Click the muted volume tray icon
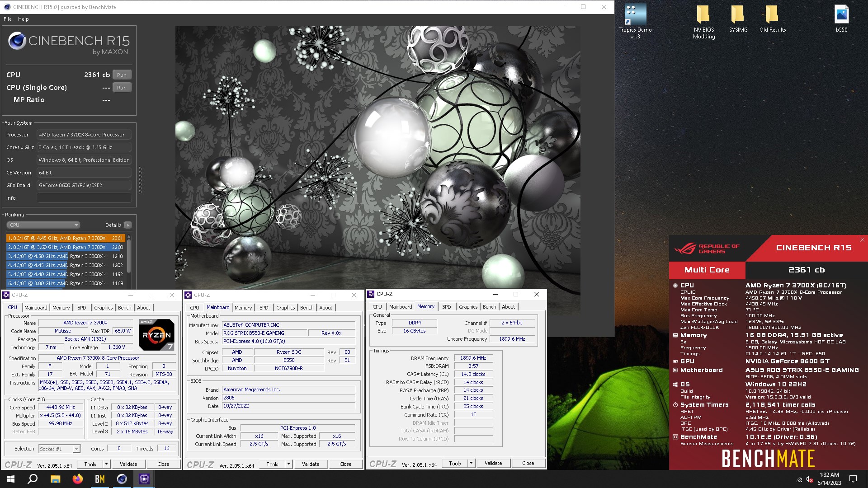868x488 pixels. [809, 479]
